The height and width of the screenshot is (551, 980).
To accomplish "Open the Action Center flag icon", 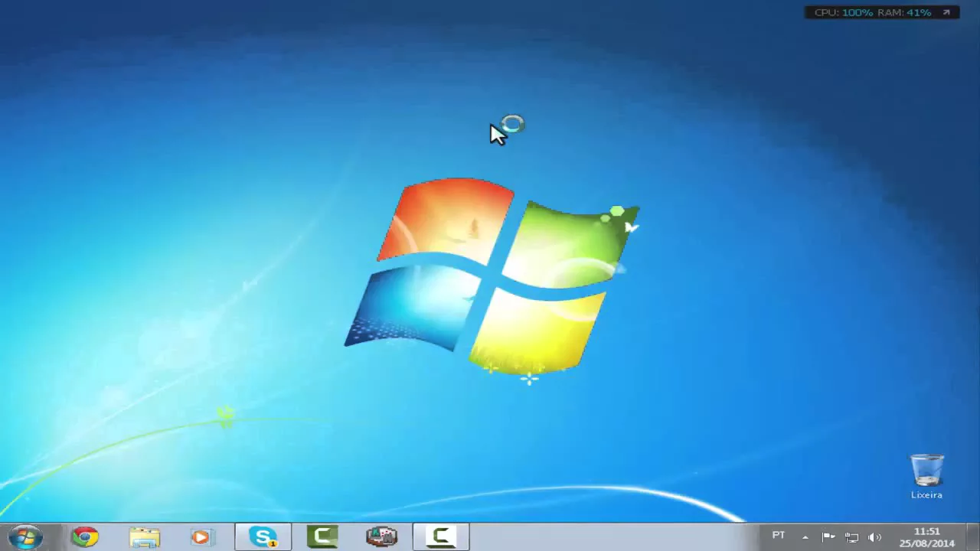I will coord(828,537).
